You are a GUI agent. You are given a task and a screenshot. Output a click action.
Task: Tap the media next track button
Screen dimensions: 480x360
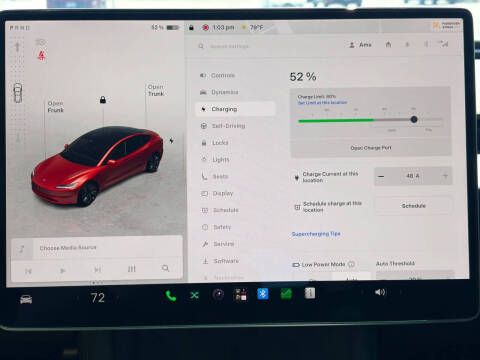click(97, 270)
